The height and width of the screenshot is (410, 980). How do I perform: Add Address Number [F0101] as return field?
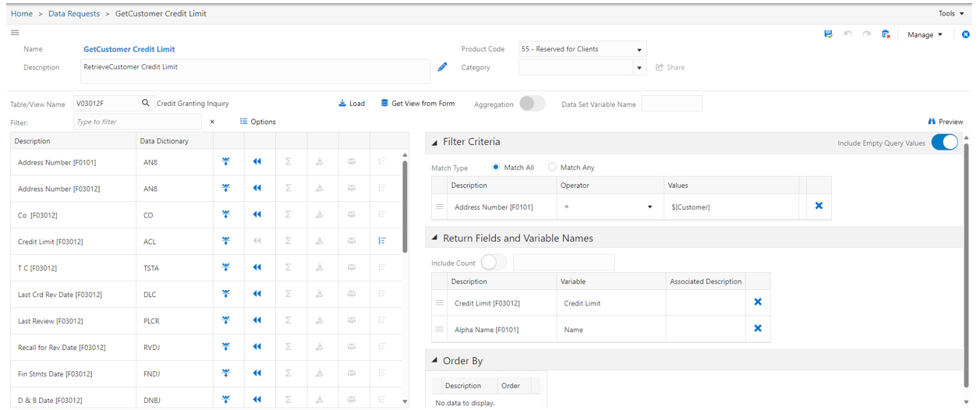[x=256, y=162]
